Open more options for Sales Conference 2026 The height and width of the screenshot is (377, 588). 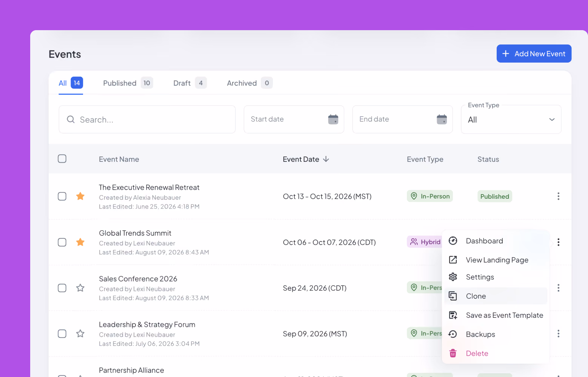pyautogui.click(x=559, y=288)
